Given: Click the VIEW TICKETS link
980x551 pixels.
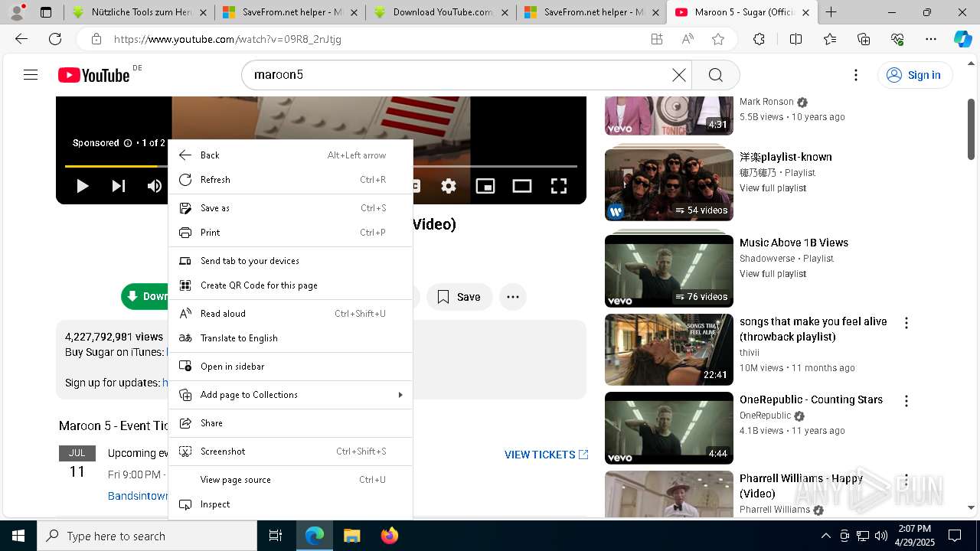Looking at the screenshot, I should click(x=546, y=455).
